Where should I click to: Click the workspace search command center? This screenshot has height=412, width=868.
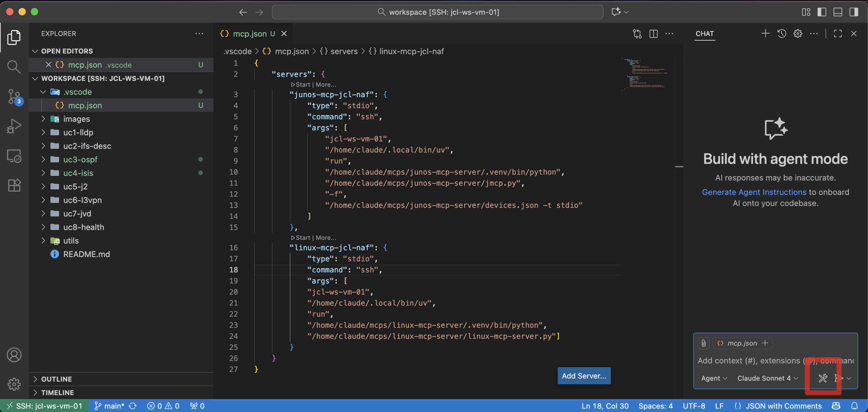click(x=437, y=12)
